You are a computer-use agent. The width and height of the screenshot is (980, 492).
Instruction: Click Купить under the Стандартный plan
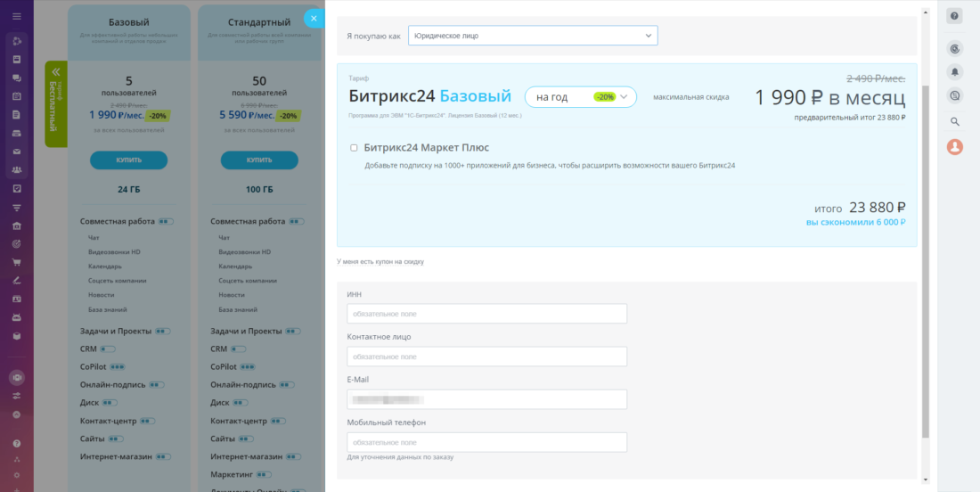[259, 160]
